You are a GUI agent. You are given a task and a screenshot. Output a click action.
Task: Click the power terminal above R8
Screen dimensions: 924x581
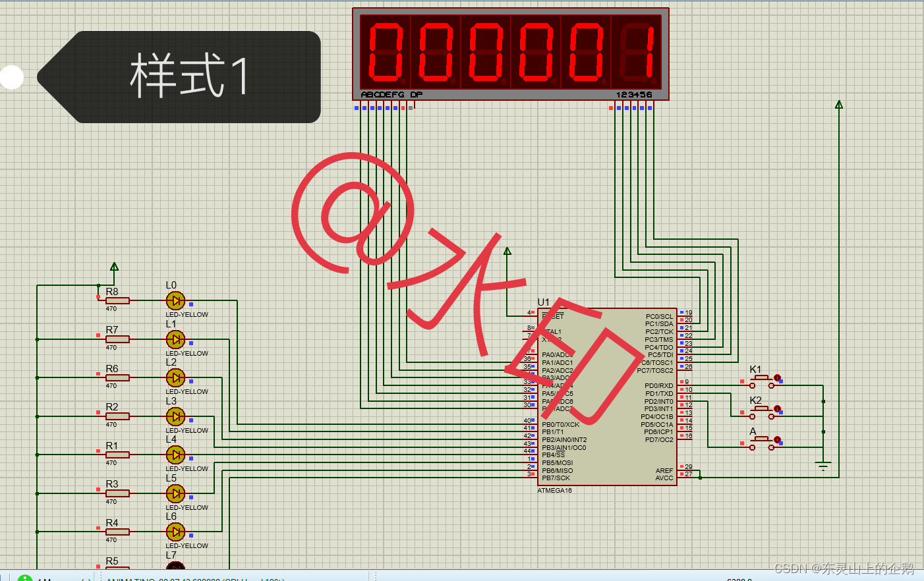tap(115, 267)
